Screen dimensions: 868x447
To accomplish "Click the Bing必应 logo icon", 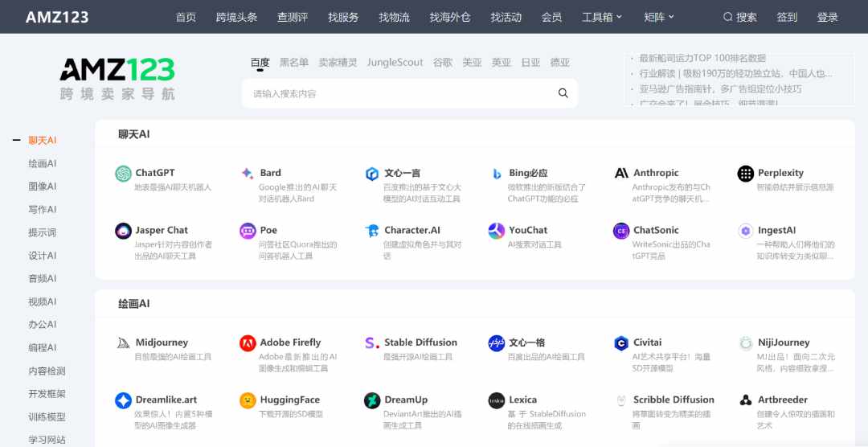I will 497,174.
